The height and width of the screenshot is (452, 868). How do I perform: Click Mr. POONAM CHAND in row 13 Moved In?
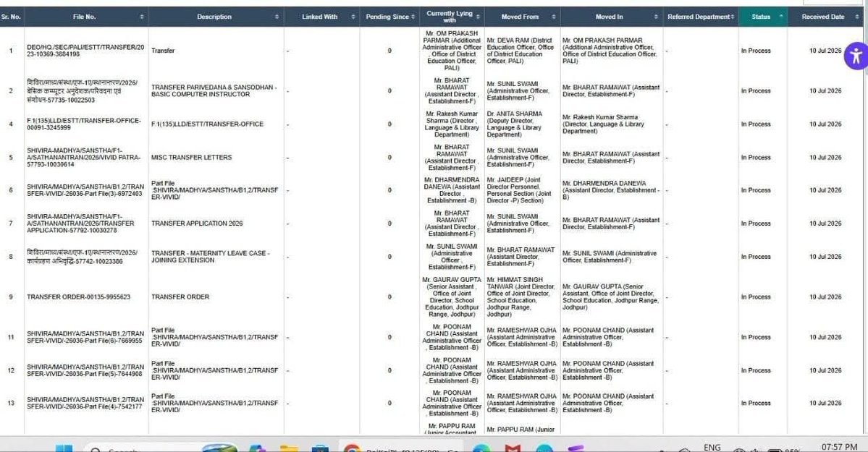coord(608,404)
